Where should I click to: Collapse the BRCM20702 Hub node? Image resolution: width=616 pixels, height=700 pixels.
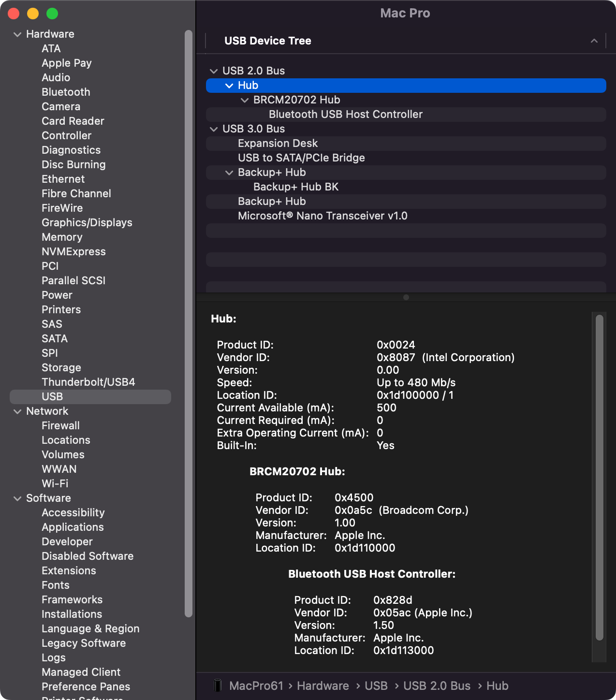[245, 100]
